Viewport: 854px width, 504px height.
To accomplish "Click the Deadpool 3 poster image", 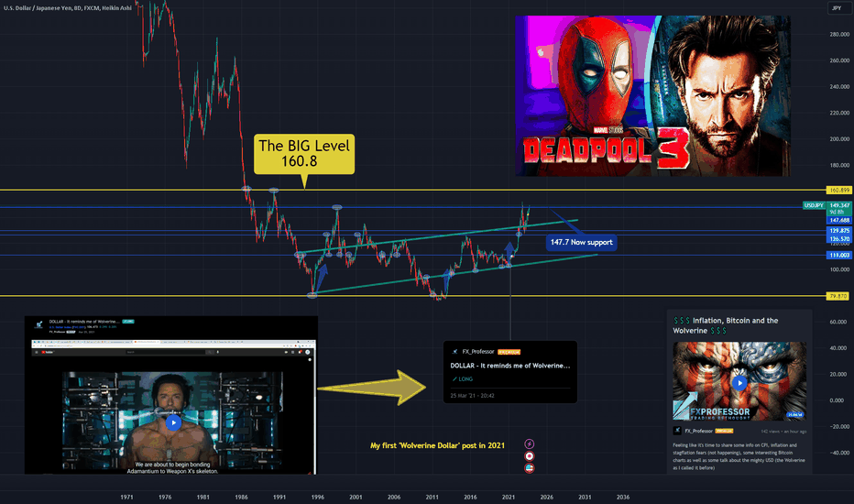I will (652, 95).
